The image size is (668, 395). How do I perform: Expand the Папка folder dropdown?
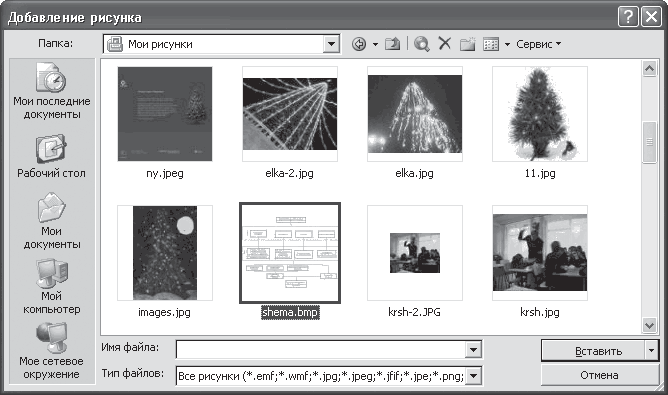pos(331,44)
